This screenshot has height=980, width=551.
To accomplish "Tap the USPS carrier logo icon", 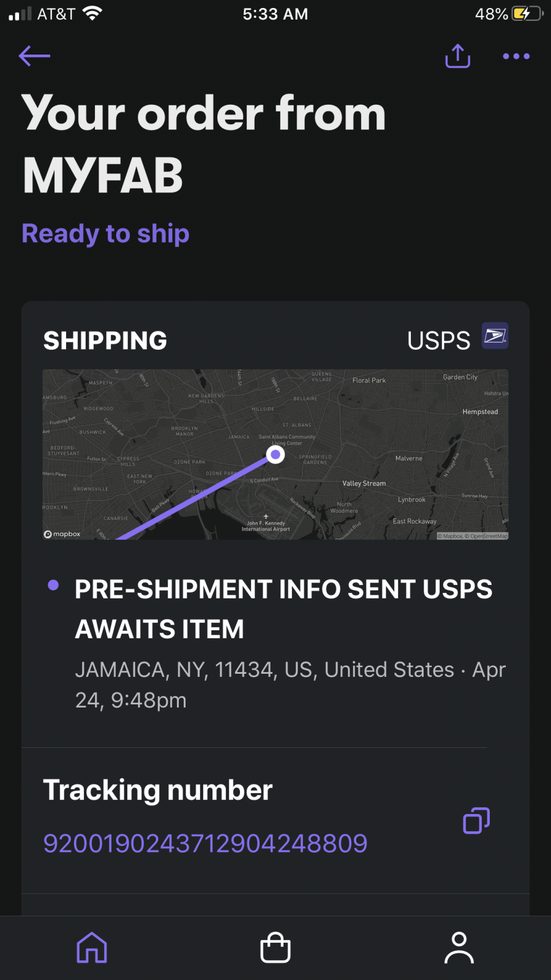I will 495,336.
